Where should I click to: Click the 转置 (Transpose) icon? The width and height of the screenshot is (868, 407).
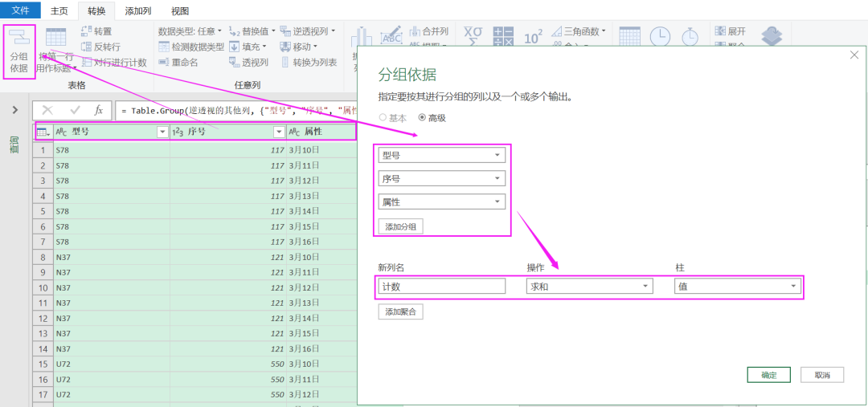coord(86,31)
